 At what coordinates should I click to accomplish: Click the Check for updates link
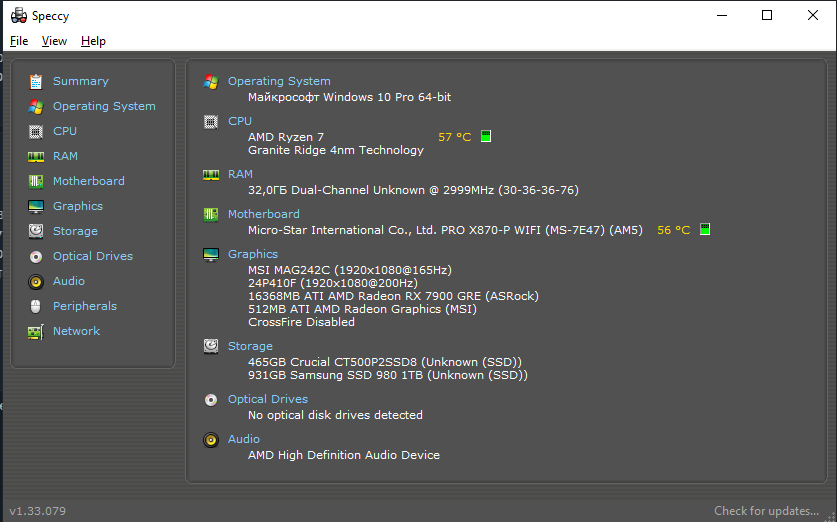pyautogui.click(x=766, y=511)
